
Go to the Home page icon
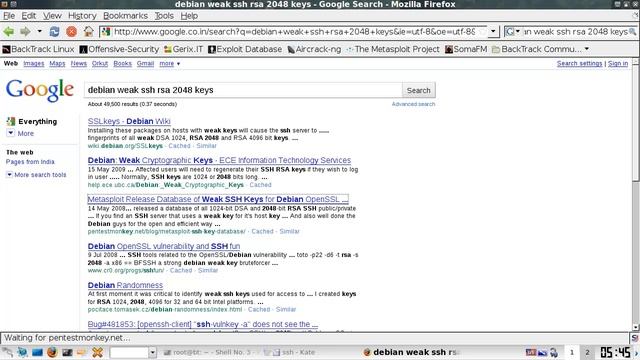pos(88,31)
